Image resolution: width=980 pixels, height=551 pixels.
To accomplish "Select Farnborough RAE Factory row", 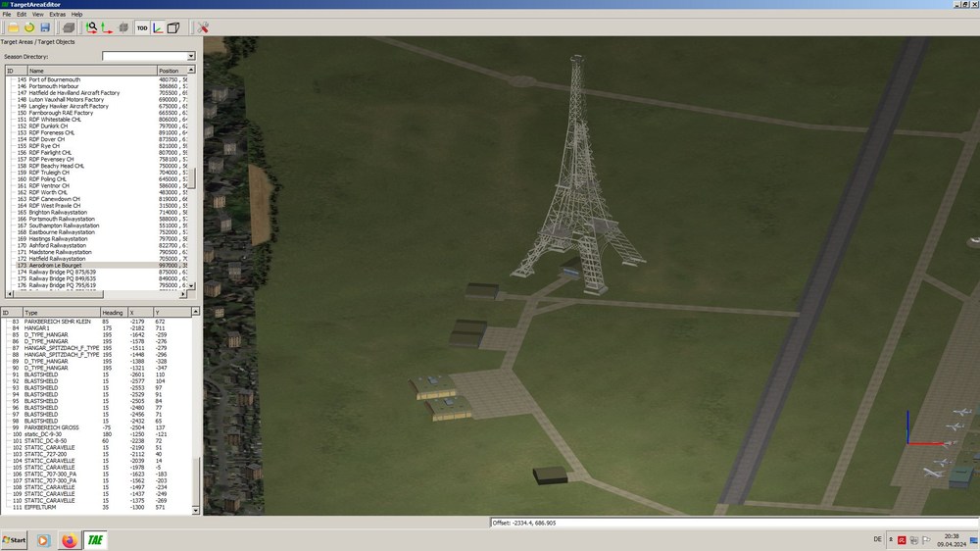I will [96, 113].
